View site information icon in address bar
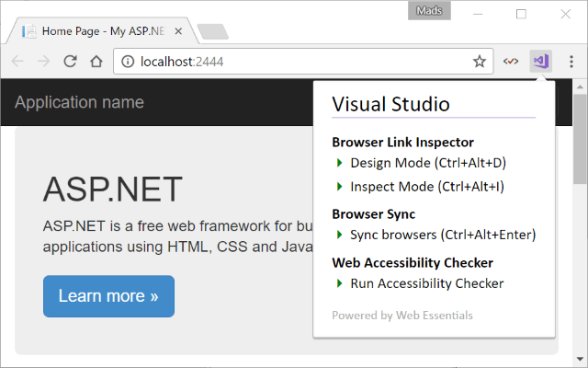The height and width of the screenshot is (368, 588). point(128,62)
